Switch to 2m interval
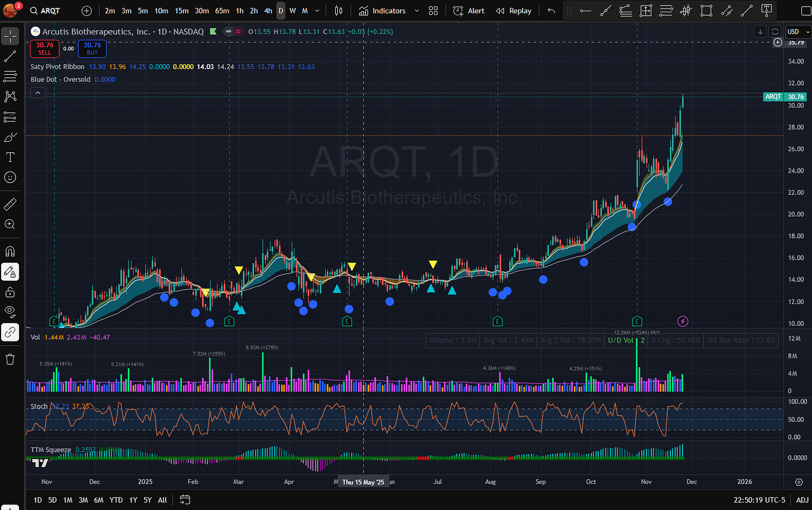 [110, 11]
